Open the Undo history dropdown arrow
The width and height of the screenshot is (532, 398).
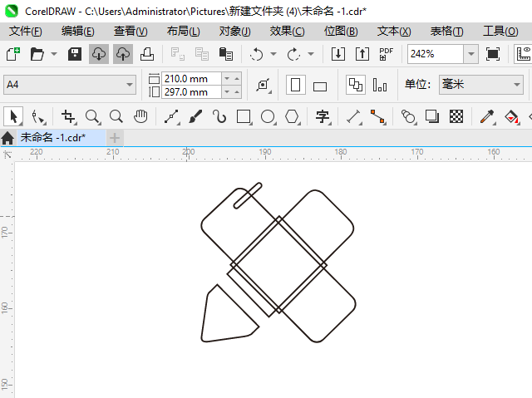[x=273, y=54]
